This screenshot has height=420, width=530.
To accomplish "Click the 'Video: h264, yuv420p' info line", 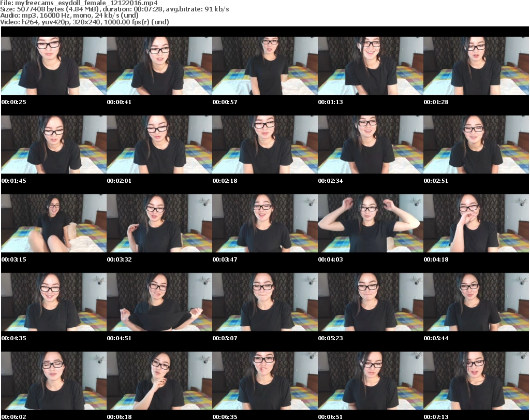I will point(84,22).
